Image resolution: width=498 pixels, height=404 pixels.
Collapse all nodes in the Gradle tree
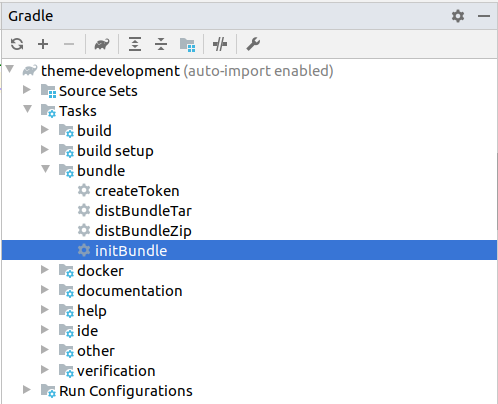(x=161, y=44)
